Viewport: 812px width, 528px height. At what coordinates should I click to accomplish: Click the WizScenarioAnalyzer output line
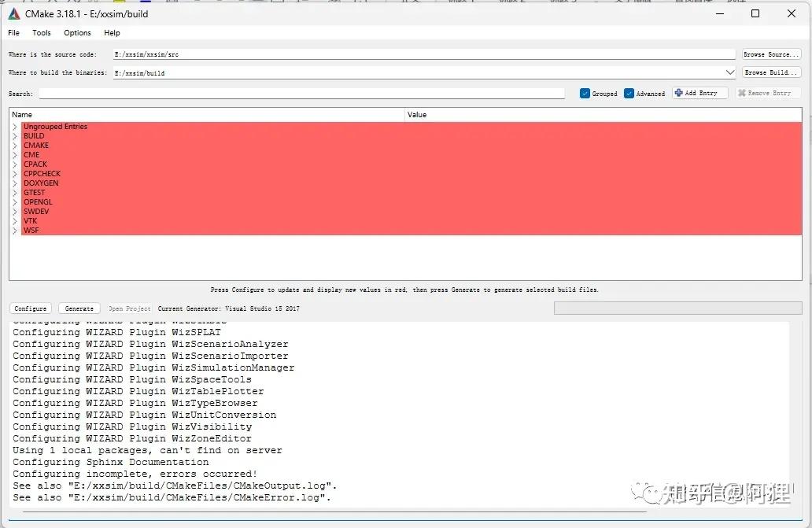(151, 344)
